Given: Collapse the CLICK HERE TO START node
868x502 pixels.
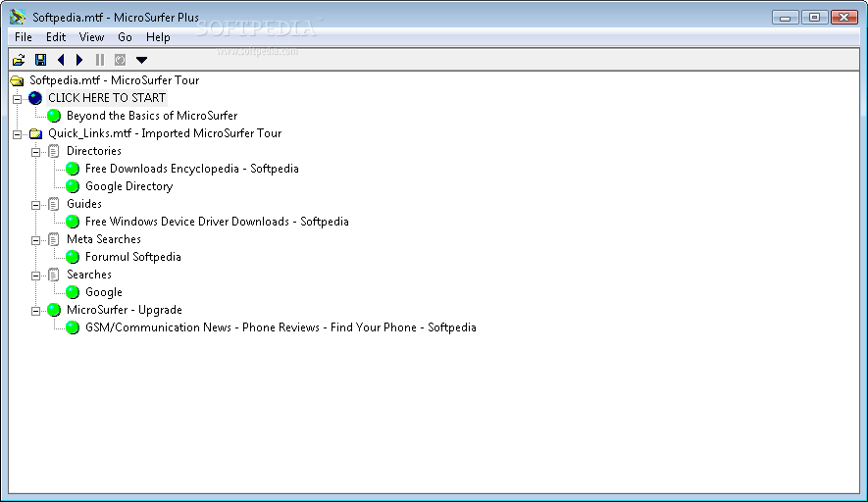Looking at the screenshot, I should click(17, 99).
